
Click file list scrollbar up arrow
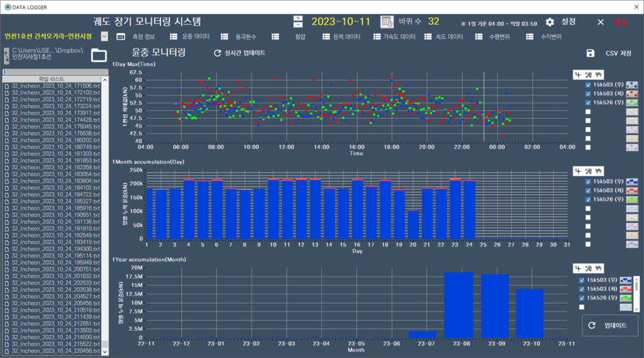[105, 80]
